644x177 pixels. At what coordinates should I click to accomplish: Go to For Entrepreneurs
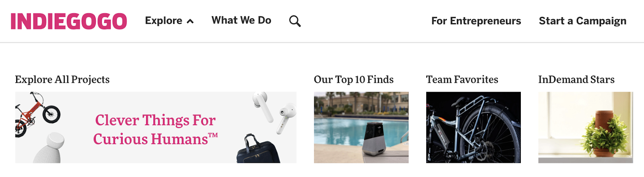(x=476, y=21)
